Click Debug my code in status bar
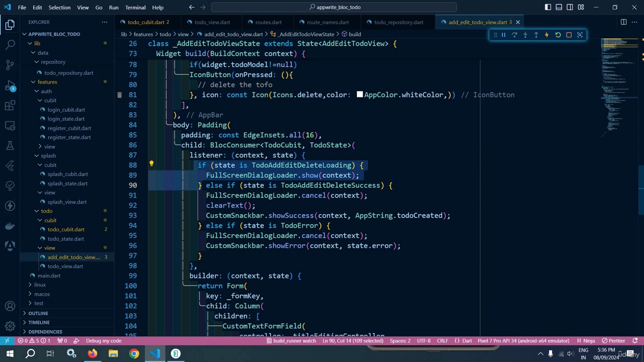644x362 pixels. [x=104, y=341]
